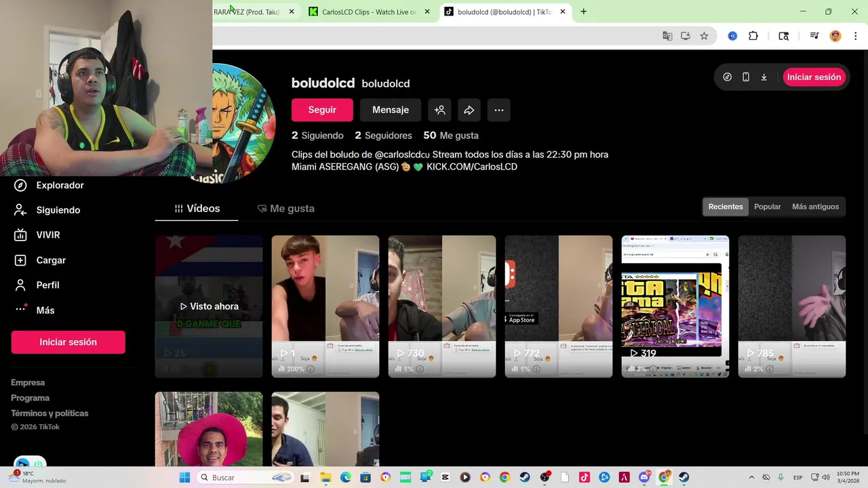Open the video with 785 plays

pos(792,306)
